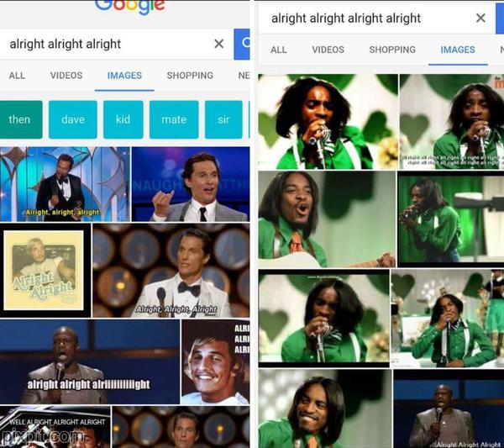Open the white tuxedo 'Alright, Alright, Alright' image
The height and width of the screenshot is (448, 504).
(171, 271)
